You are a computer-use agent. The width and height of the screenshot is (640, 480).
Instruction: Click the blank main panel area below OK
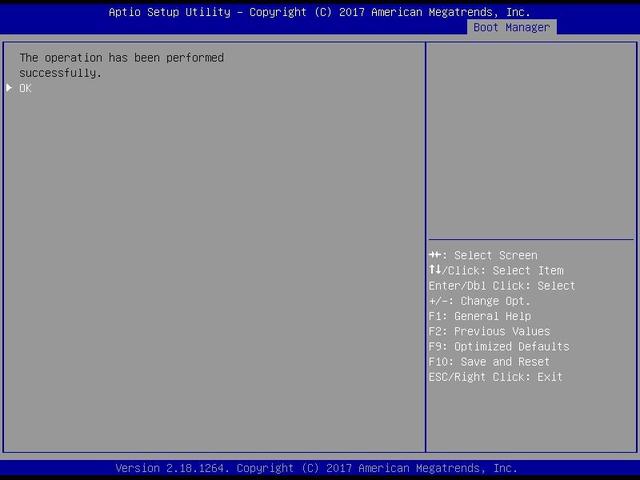click(214, 280)
